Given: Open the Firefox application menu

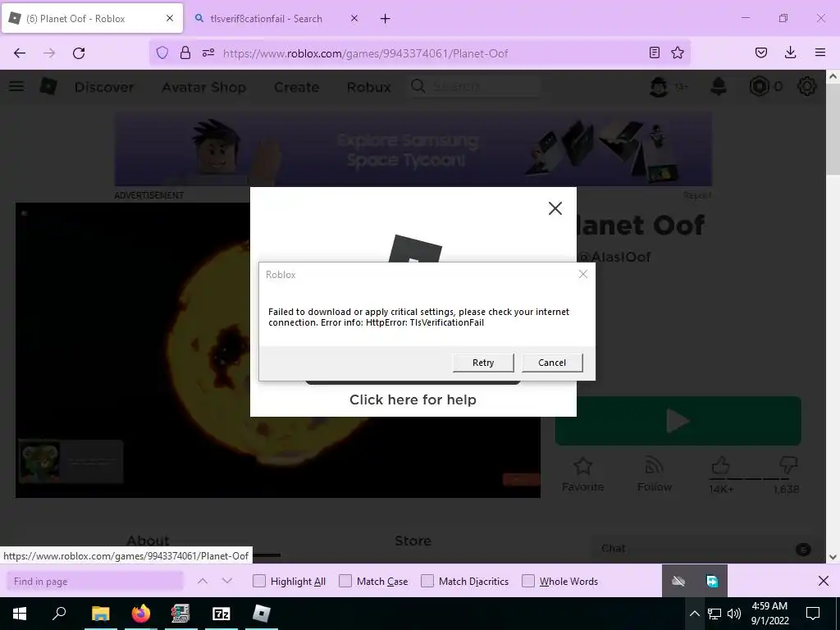Looking at the screenshot, I should point(820,52).
